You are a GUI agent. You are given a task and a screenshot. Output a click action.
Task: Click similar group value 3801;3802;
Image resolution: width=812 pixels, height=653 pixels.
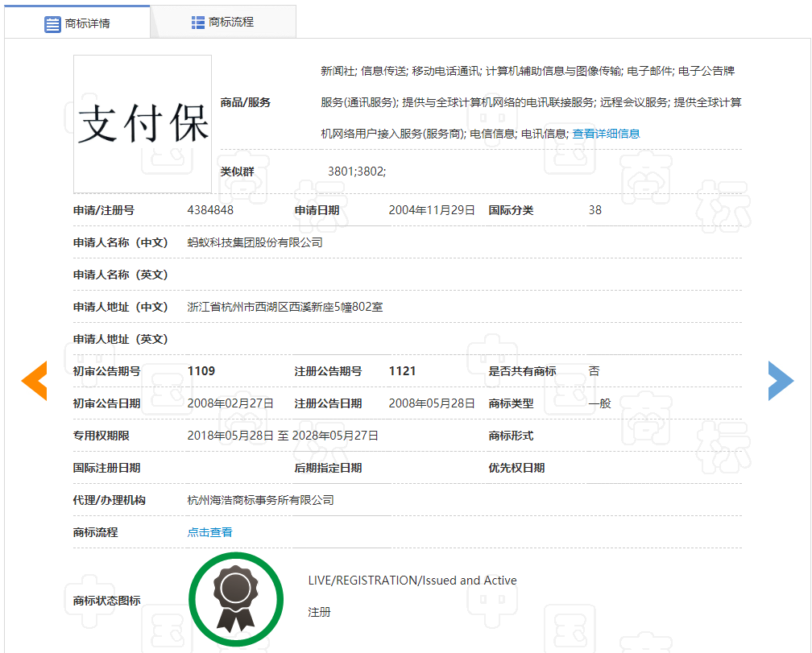click(356, 172)
